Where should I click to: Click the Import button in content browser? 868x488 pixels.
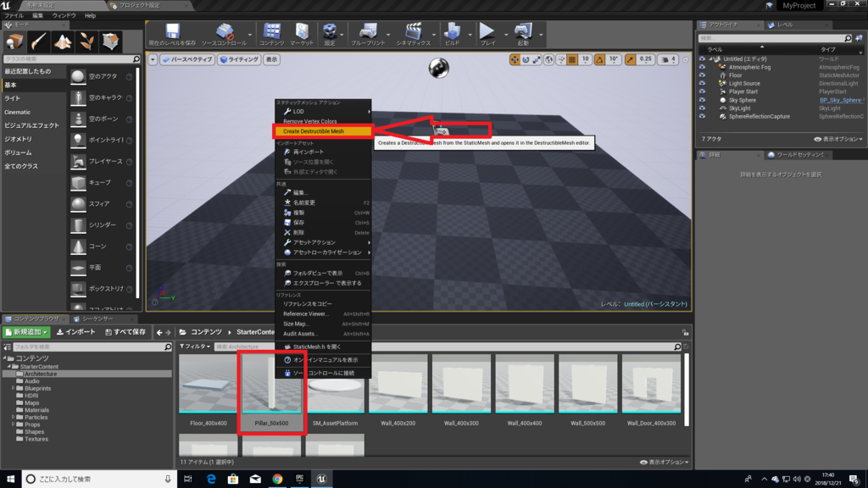pos(76,332)
